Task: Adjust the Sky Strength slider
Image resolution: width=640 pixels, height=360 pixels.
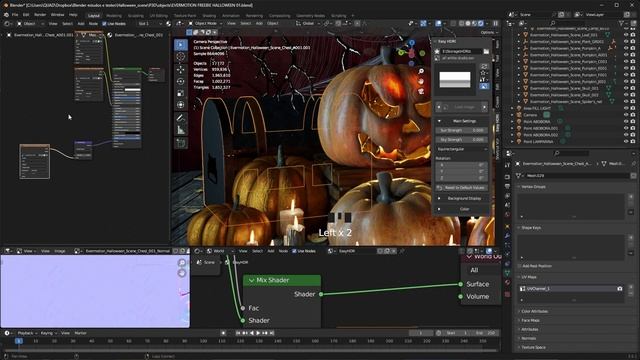Action: [x=462, y=140]
